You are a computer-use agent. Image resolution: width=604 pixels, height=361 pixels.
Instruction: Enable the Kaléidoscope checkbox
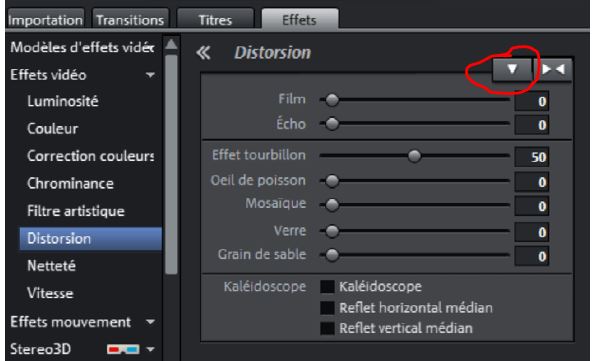(x=327, y=287)
